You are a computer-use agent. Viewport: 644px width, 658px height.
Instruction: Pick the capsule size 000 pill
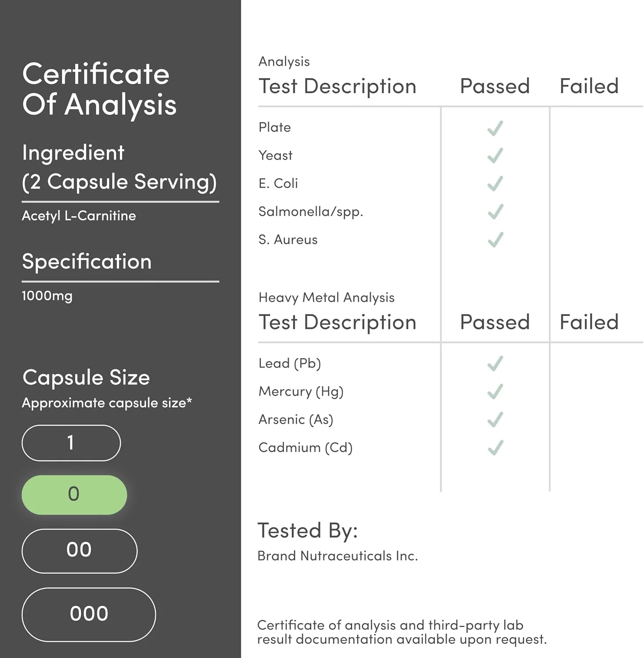pos(89,614)
